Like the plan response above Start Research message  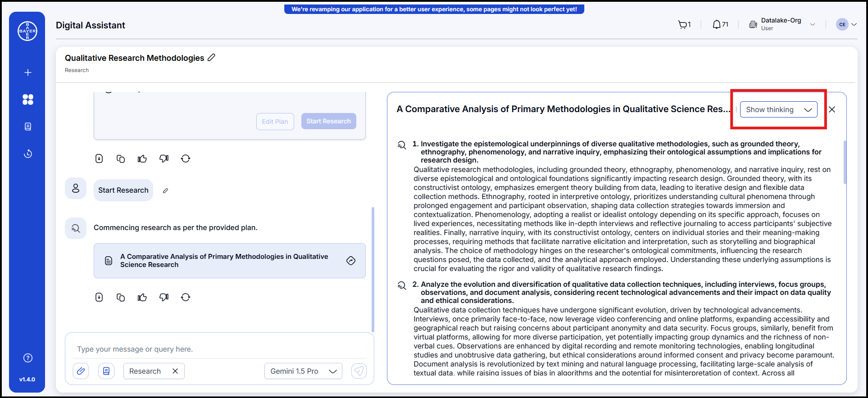pyautogui.click(x=142, y=158)
